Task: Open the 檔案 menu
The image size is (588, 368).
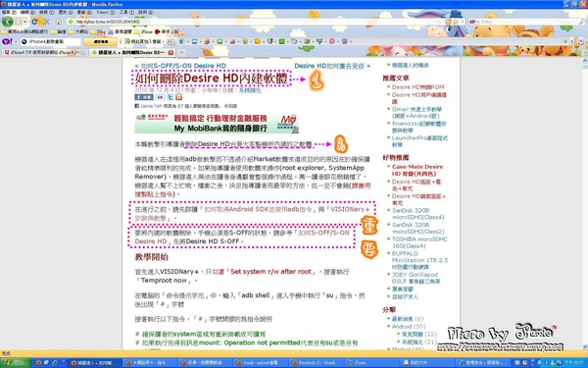Action: tap(9, 13)
